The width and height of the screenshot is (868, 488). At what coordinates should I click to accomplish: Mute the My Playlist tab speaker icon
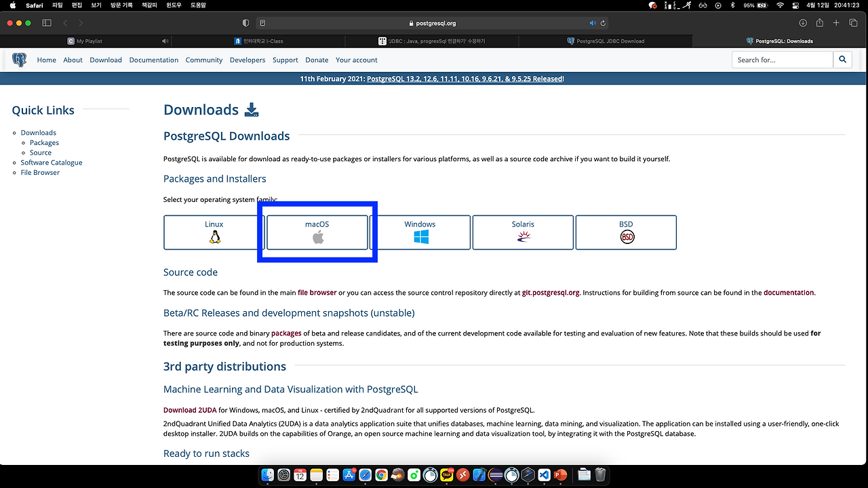coord(165,41)
